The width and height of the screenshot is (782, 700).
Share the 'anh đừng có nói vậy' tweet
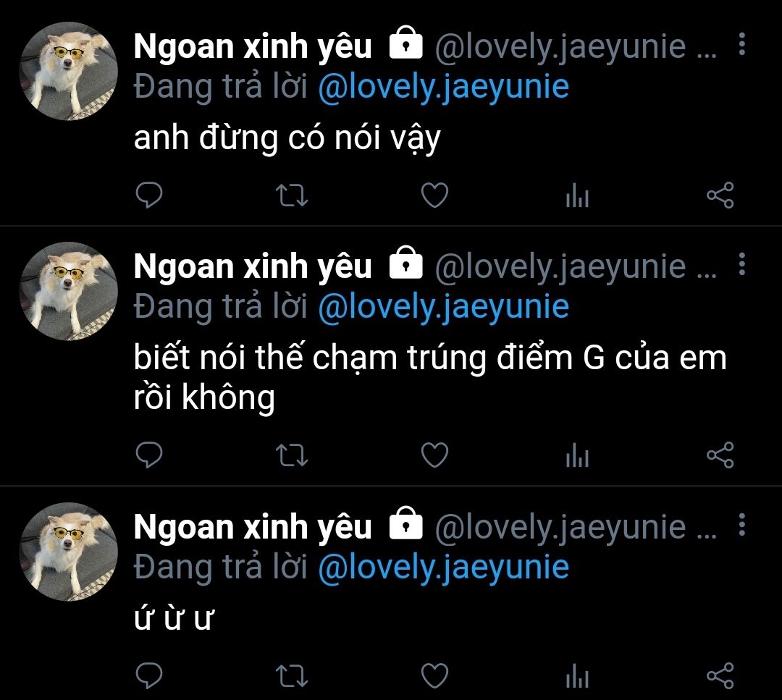720,195
